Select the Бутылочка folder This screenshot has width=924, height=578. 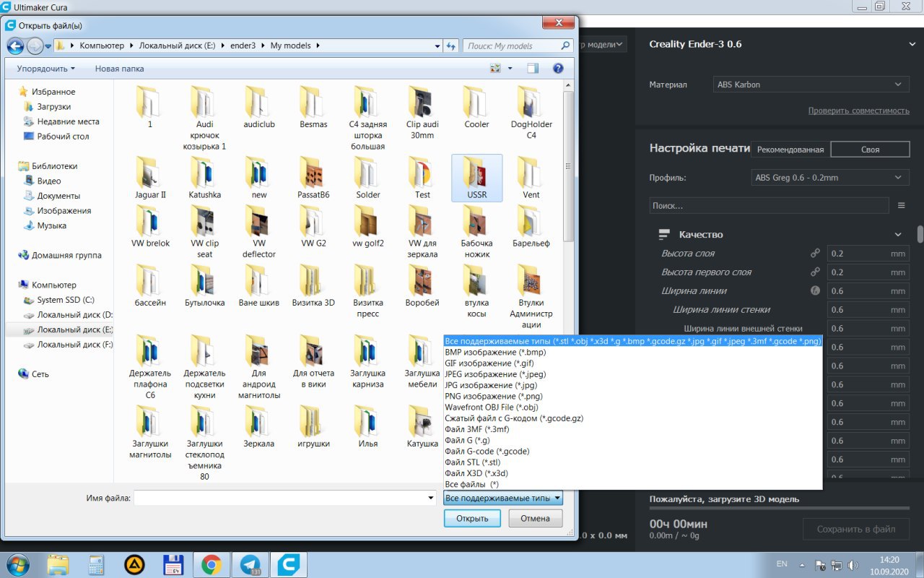click(x=205, y=285)
